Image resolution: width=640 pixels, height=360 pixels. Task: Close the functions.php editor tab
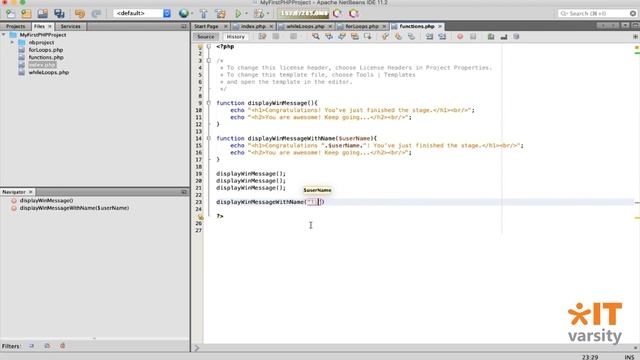coord(440,26)
